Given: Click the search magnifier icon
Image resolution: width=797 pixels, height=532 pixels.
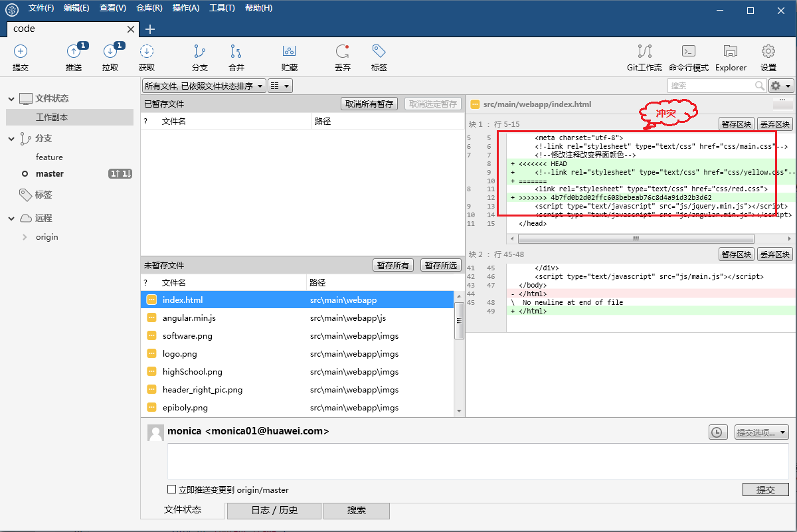Looking at the screenshot, I should [x=760, y=86].
